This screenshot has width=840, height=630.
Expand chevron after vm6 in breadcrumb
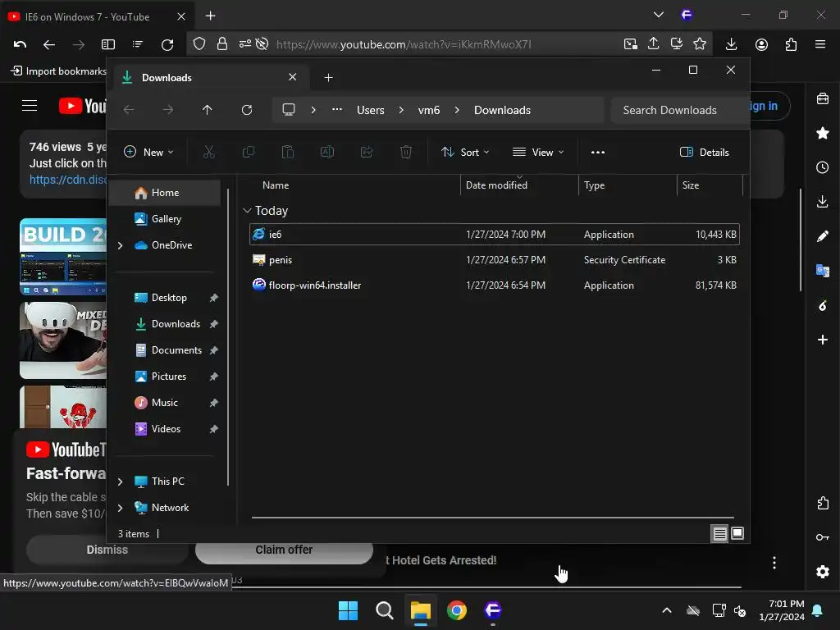[x=457, y=110]
